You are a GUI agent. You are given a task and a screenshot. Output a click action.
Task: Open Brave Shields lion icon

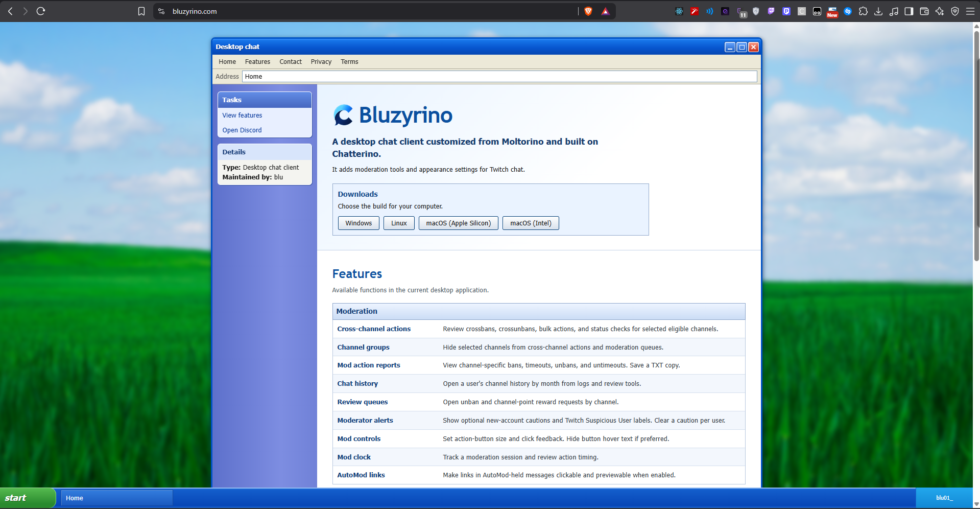588,11
